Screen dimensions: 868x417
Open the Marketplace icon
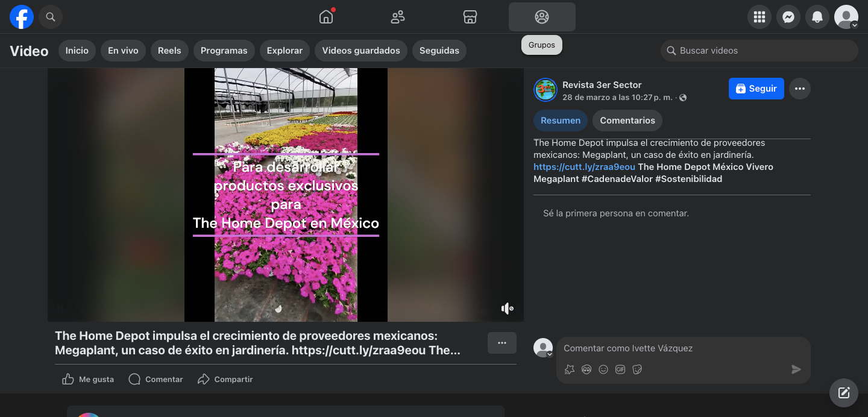[x=470, y=17]
